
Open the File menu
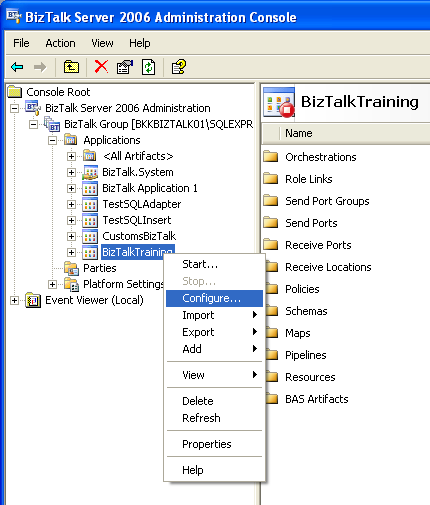pos(21,43)
